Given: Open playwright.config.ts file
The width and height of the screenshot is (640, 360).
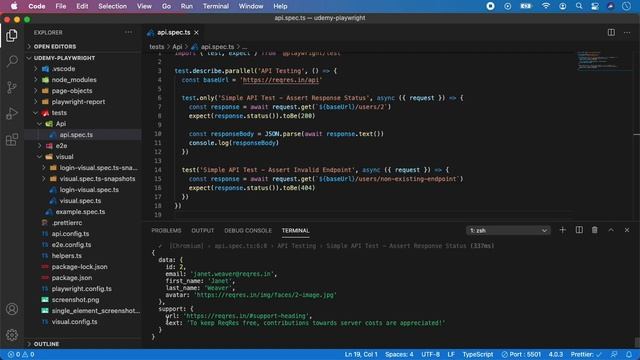Looking at the screenshot, I should click(82, 289).
